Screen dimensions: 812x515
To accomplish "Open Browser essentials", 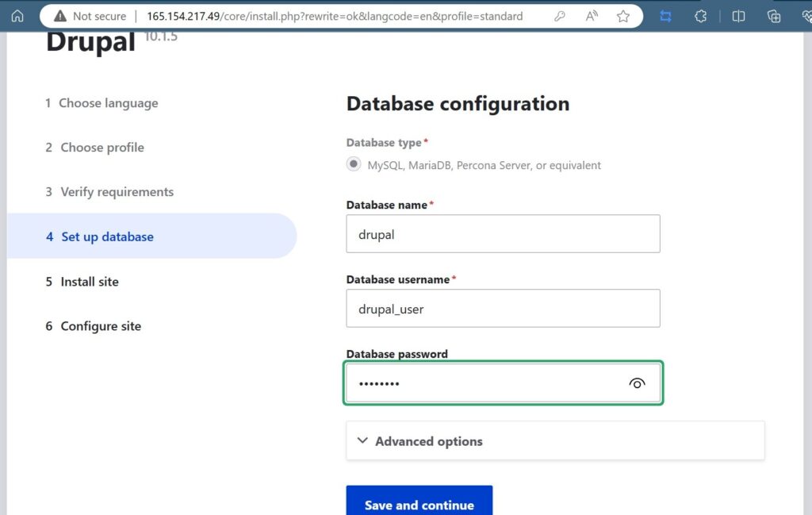I will [807, 15].
